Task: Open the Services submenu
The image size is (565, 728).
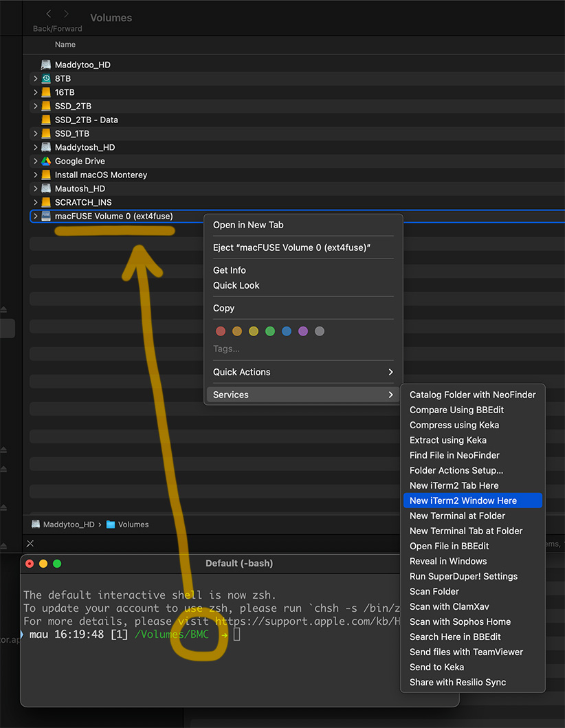Action: coord(303,395)
